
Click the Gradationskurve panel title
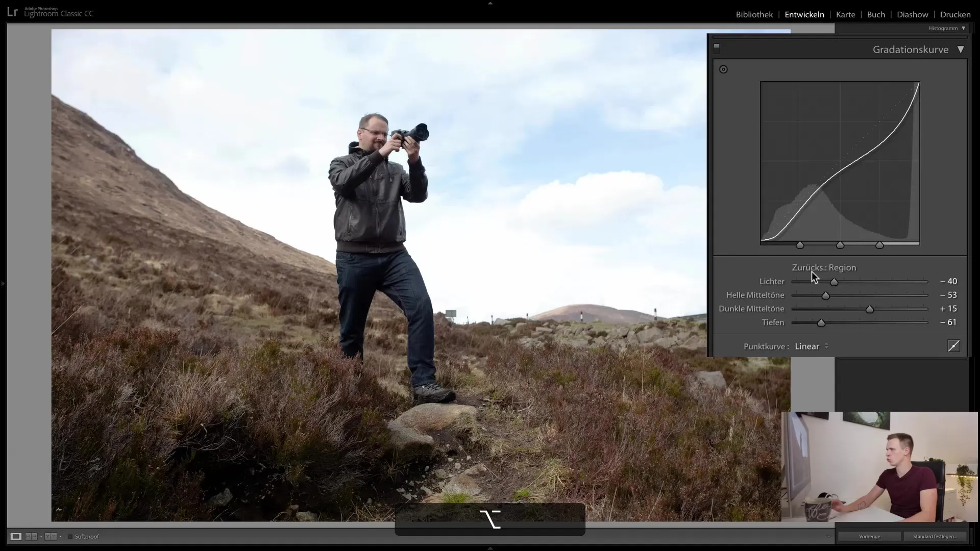click(x=910, y=49)
